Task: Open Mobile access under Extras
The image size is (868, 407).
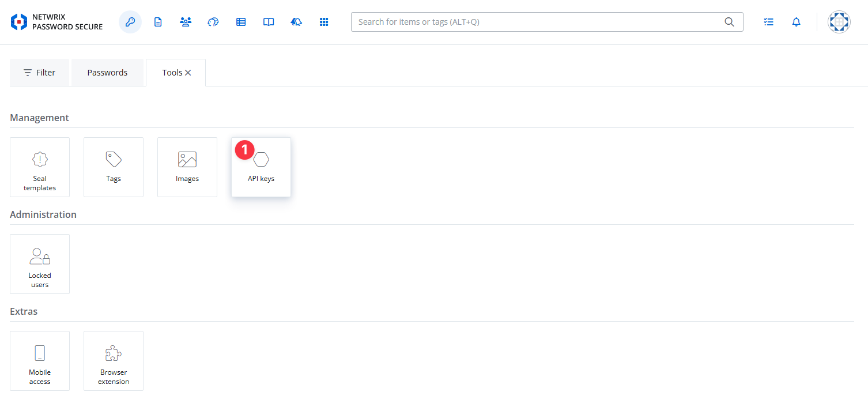Action: click(x=39, y=361)
